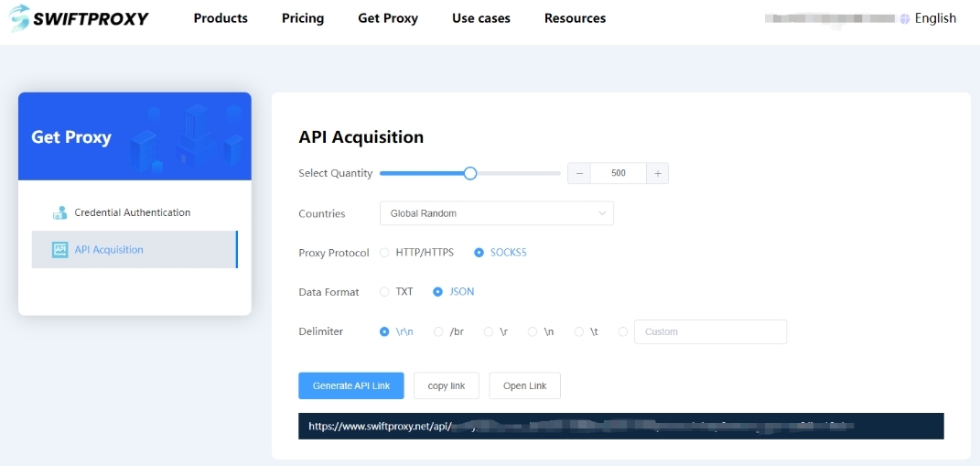
Task: Click the Credential Authentication person icon
Action: [60, 212]
